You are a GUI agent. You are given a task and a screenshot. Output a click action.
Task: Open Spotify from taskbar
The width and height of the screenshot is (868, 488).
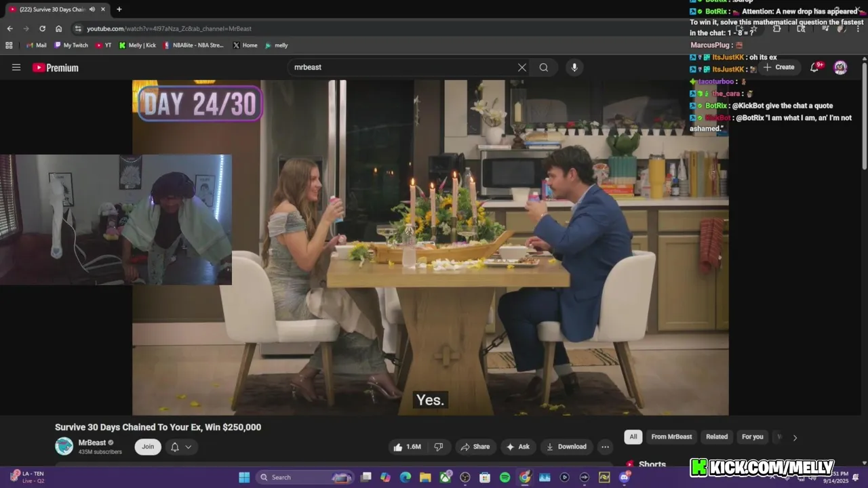pos(505,477)
